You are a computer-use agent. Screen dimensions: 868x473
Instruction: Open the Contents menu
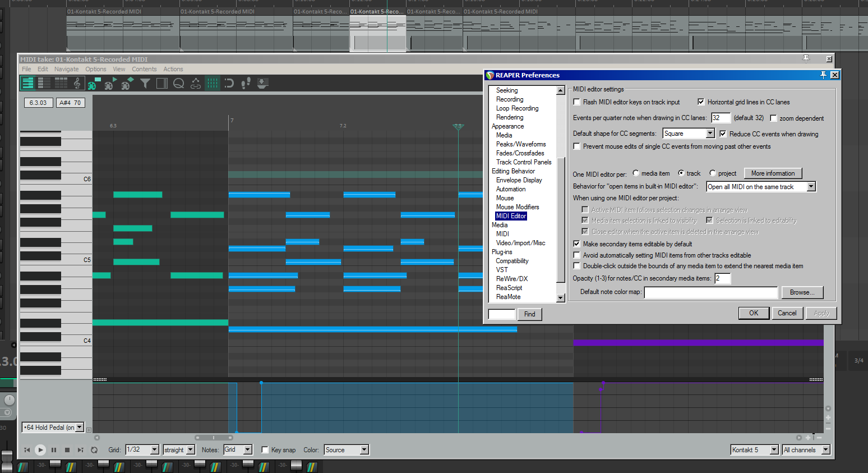pyautogui.click(x=144, y=70)
